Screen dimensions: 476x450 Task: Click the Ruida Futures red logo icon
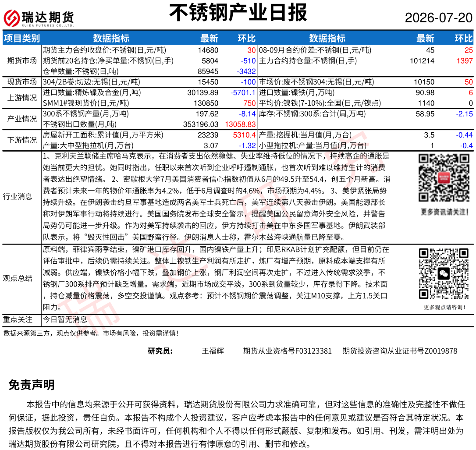tap(11, 18)
